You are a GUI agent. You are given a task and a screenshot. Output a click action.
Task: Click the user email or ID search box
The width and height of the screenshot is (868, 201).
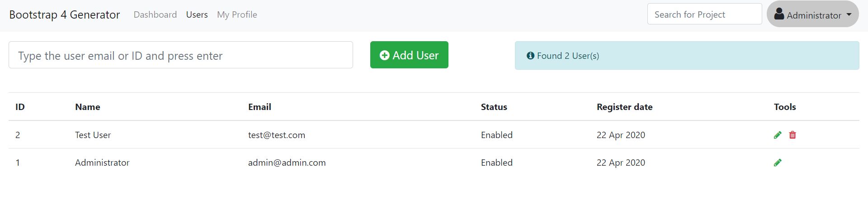click(x=180, y=55)
